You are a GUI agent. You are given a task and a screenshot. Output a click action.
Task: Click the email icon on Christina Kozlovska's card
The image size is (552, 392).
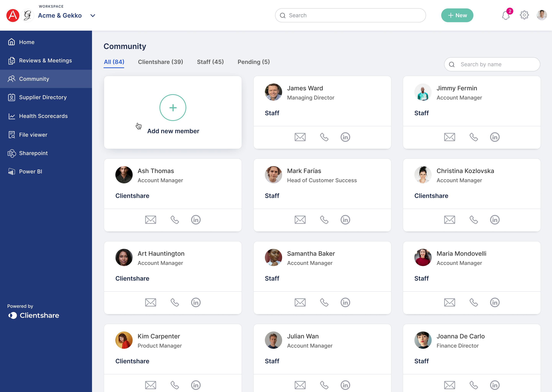[450, 220]
